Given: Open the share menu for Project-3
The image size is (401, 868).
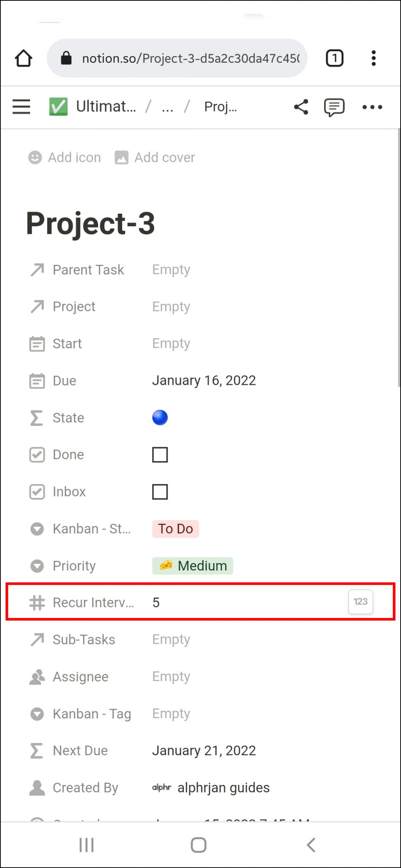Looking at the screenshot, I should [301, 107].
